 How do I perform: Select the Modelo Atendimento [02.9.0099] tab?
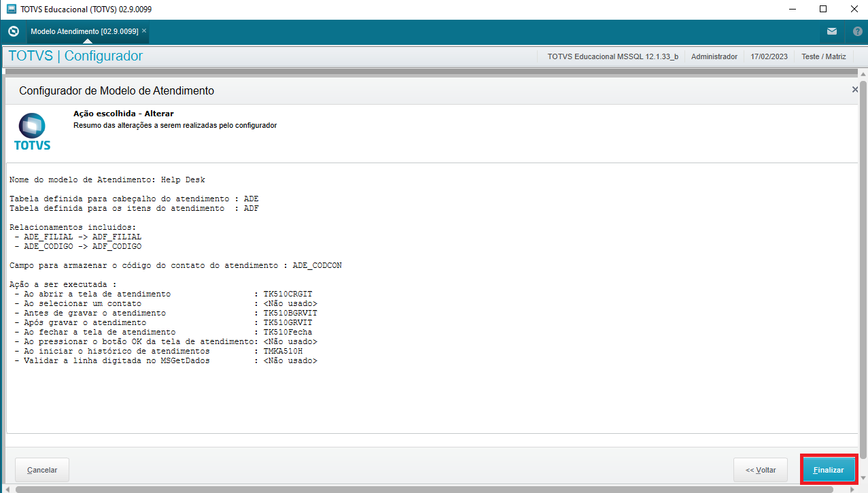[x=84, y=31]
